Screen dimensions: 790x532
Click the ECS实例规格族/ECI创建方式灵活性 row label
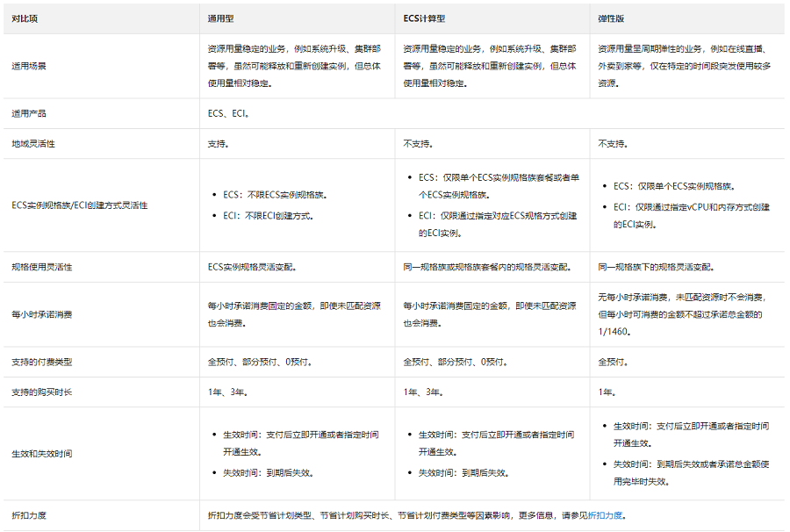[x=80, y=205]
